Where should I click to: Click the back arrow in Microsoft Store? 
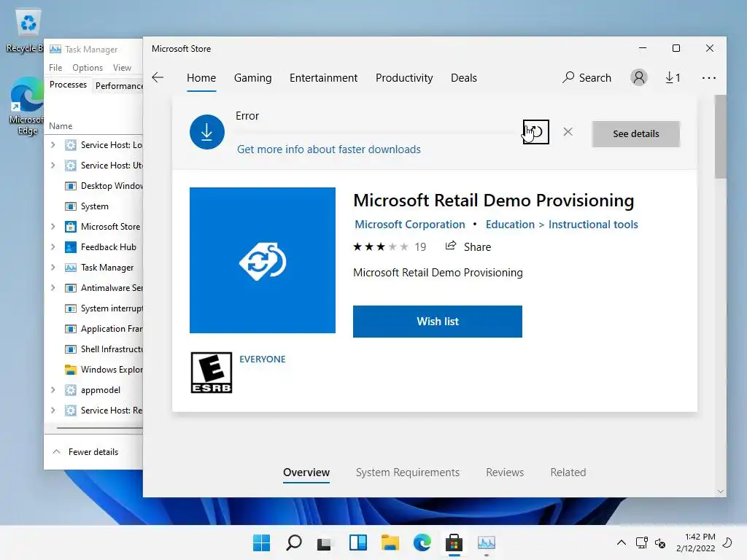click(158, 77)
